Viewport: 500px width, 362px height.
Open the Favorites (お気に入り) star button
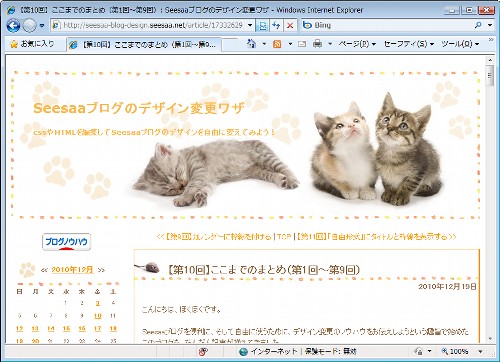click(x=32, y=44)
